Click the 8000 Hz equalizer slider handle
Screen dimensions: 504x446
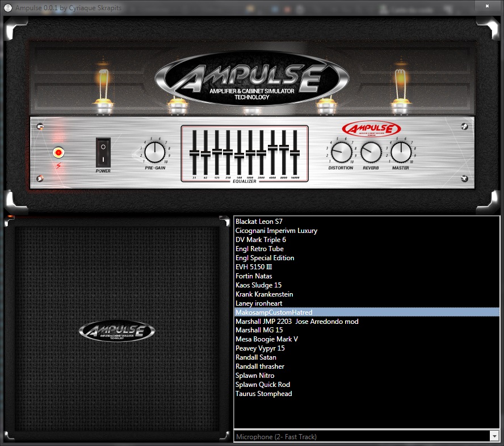(284, 147)
